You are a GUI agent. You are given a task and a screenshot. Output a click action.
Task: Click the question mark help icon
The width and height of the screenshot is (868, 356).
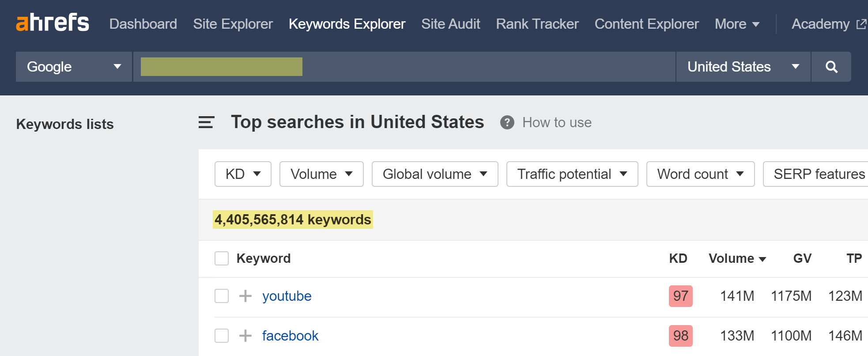[x=507, y=122]
